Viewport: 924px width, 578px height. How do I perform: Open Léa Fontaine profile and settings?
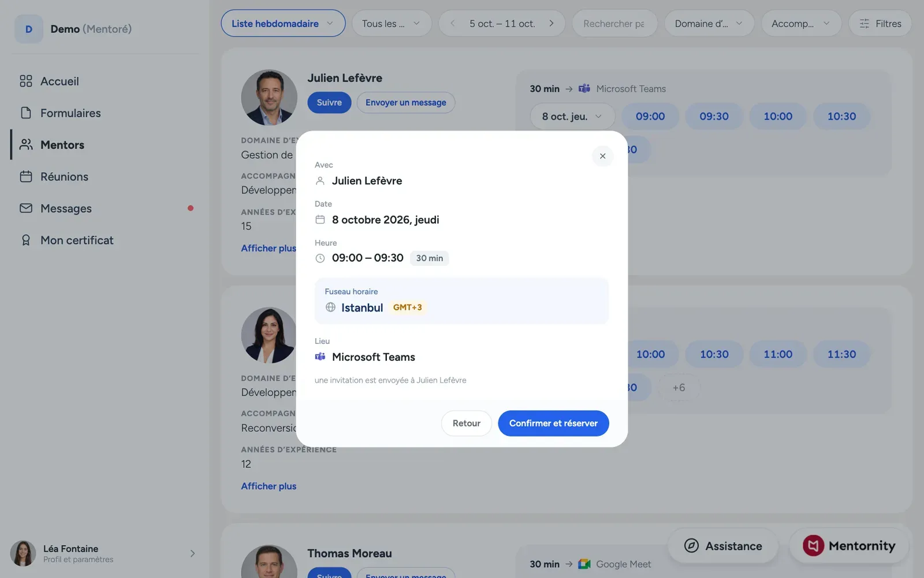coord(103,554)
